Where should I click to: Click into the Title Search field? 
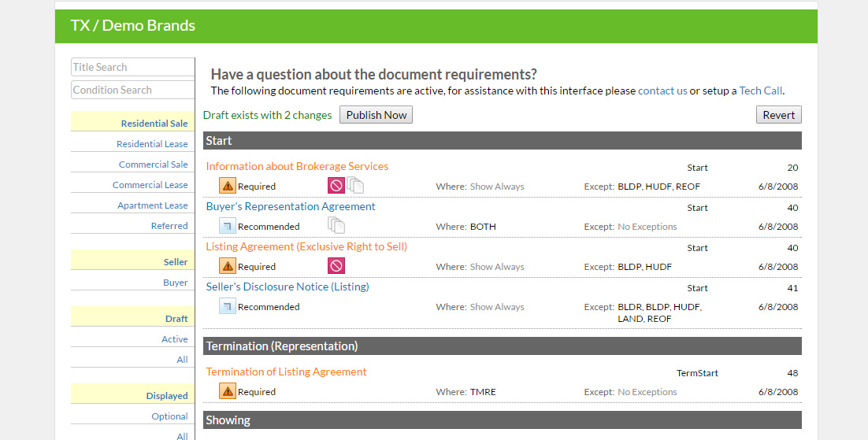click(x=133, y=67)
